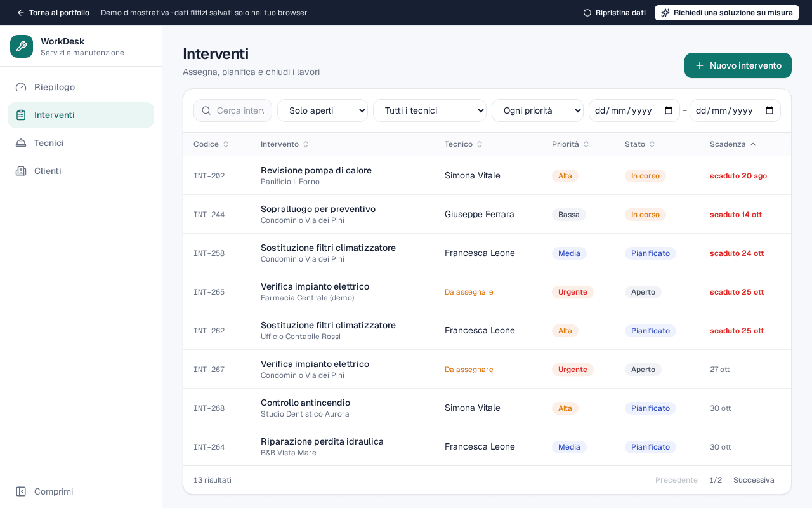Screen dimensions: 812x508
Task: Click Torna al portfolio link
Action: coord(53,13)
